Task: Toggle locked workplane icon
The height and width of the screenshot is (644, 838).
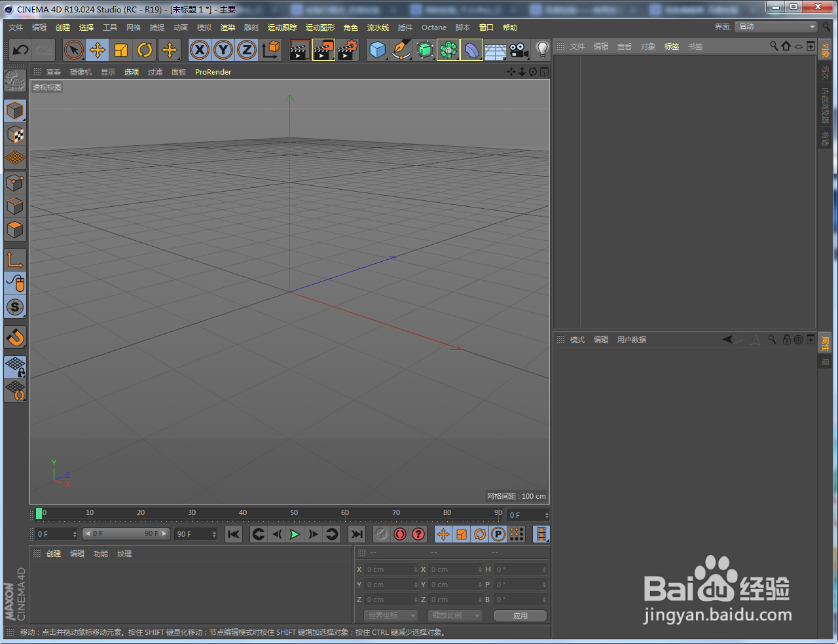Action: [15, 367]
